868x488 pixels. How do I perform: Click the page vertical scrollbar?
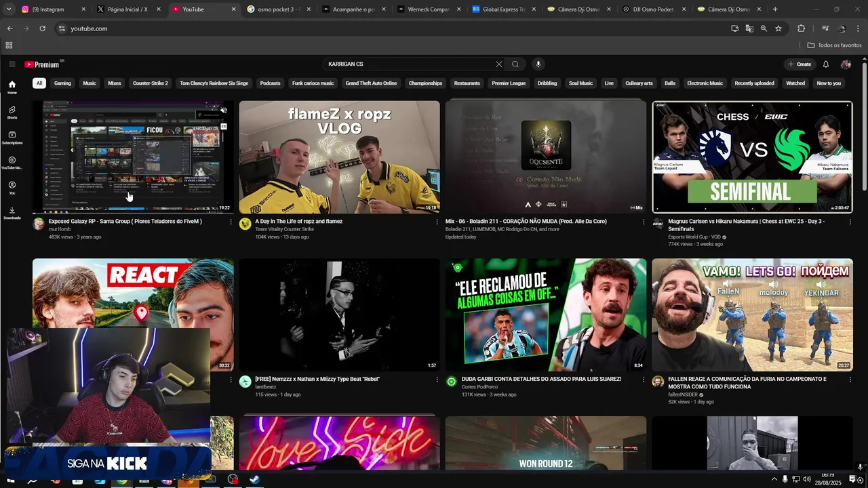tap(864, 125)
